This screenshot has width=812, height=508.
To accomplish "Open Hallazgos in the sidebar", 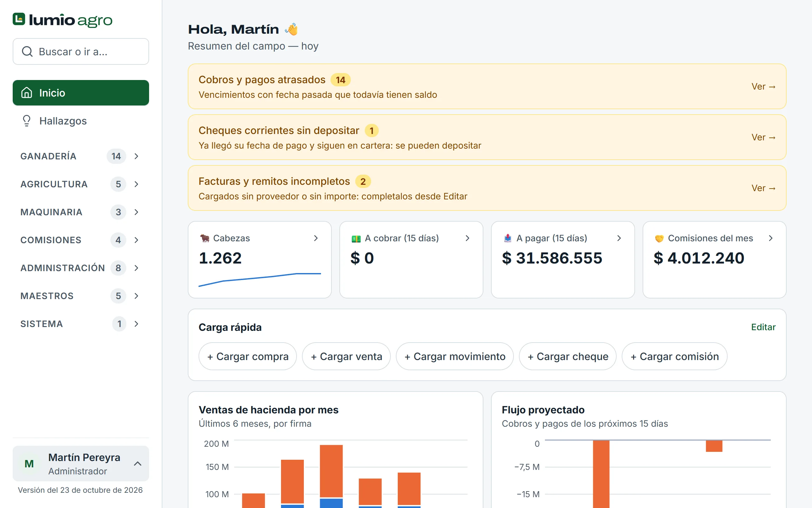I will tap(81, 121).
